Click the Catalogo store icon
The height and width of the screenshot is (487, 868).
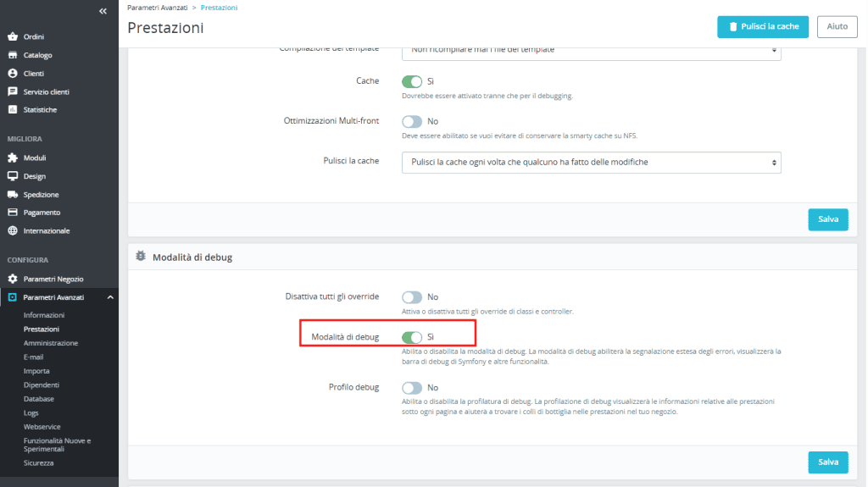pyautogui.click(x=13, y=55)
